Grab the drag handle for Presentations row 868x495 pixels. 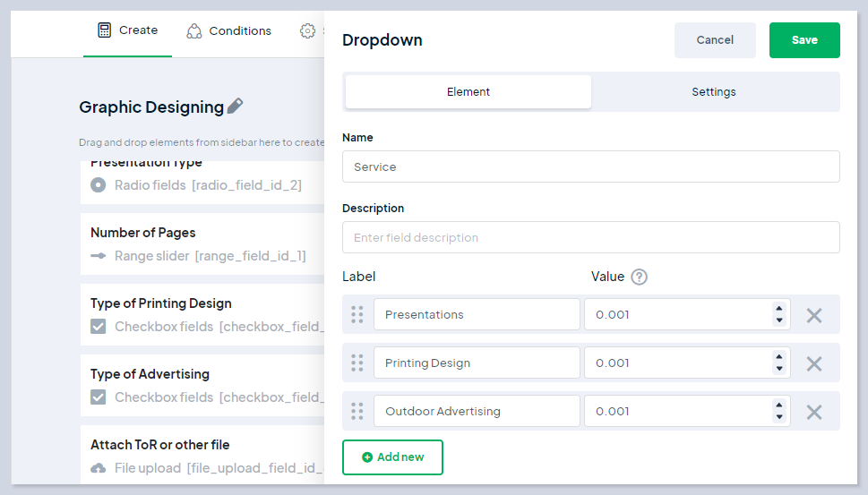(x=357, y=315)
